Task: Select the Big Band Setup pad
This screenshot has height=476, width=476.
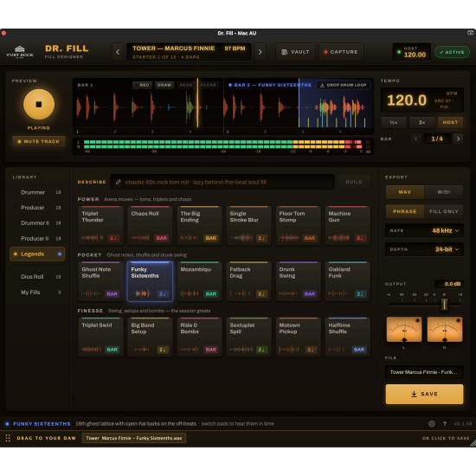Action: pyautogui.click(x=150, y=337)
